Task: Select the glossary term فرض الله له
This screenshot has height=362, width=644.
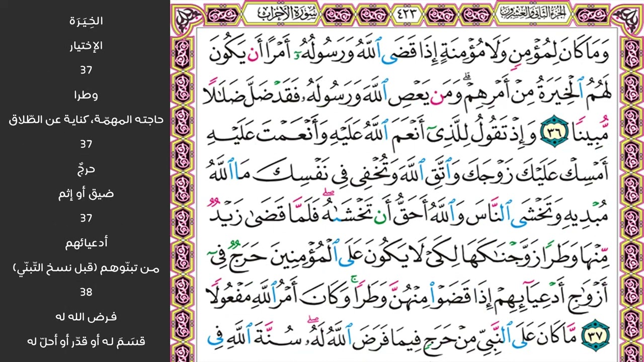Action: 86,317
